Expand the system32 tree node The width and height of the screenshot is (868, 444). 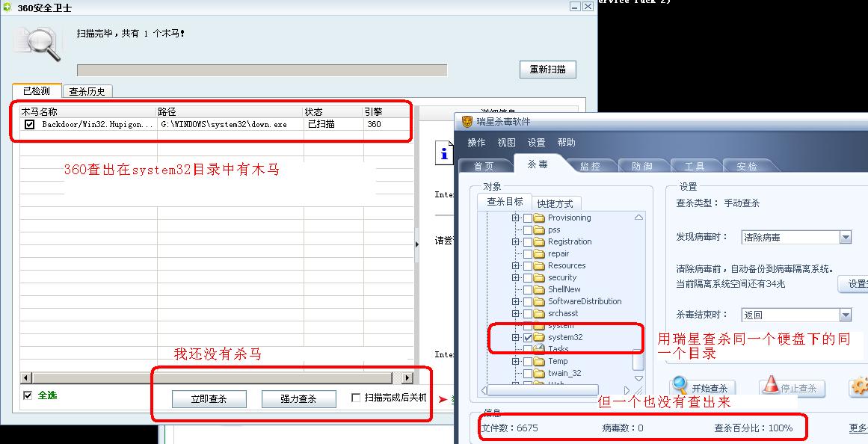515,337
